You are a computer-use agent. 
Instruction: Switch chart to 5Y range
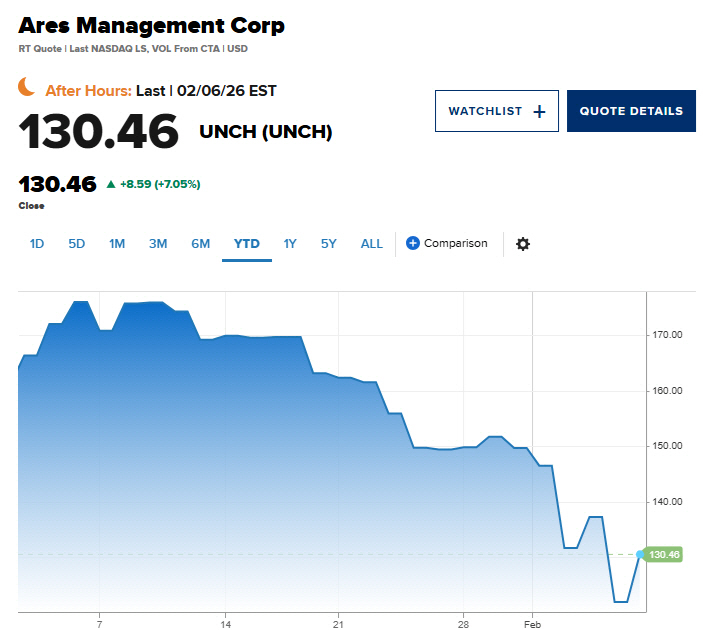point(329,244)
